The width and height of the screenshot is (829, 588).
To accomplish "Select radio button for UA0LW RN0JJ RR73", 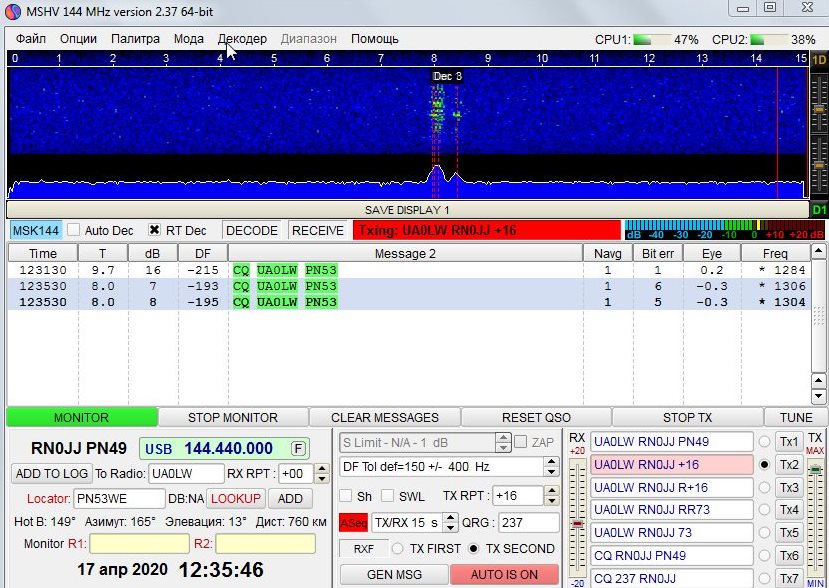I will [x=764, y=510].
